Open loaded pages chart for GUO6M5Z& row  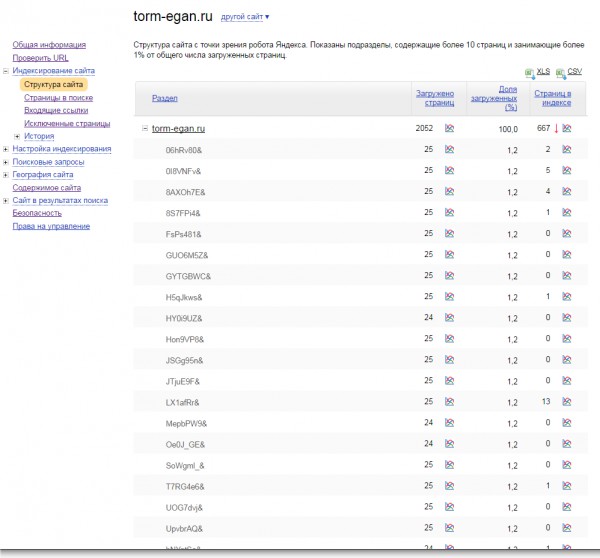click(449, 255)
